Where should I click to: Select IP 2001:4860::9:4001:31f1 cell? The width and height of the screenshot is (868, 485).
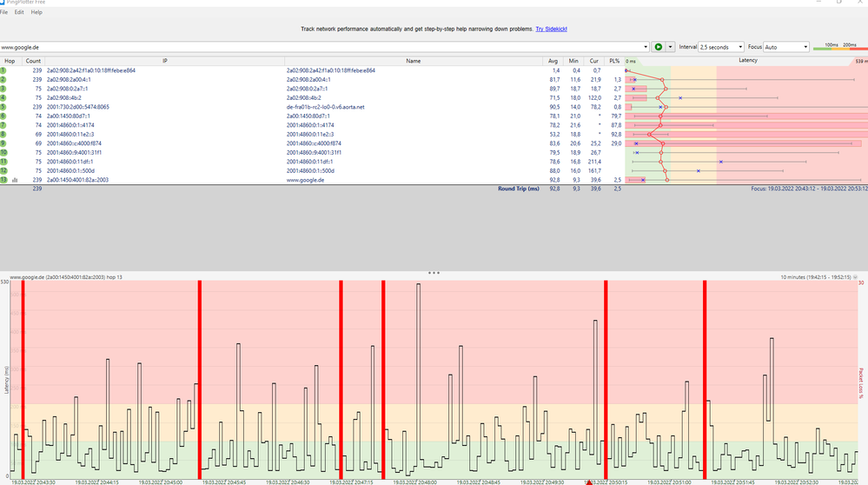74,152
